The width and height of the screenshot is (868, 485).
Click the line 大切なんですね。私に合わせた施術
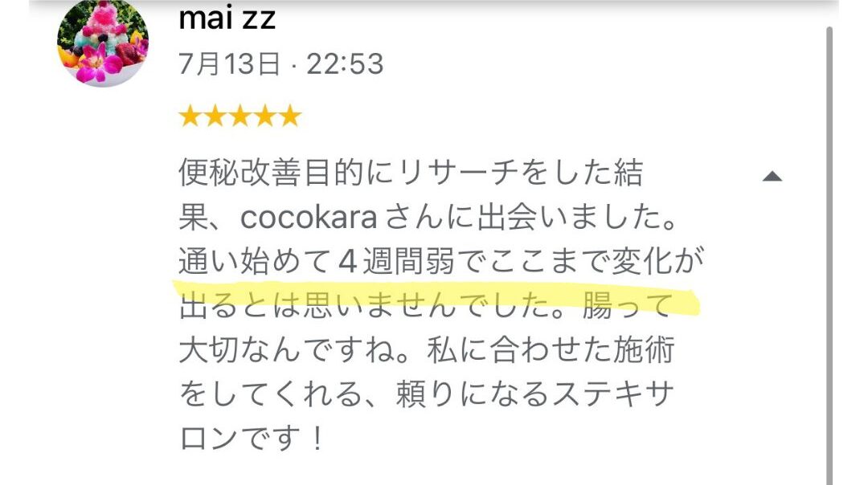pos(426,349)
